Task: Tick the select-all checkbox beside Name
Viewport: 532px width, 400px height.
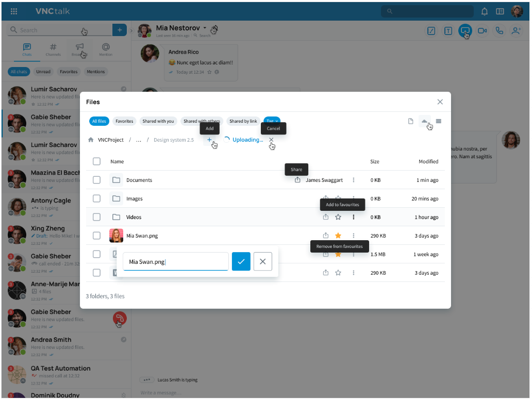Action: (x=96, y=161)
